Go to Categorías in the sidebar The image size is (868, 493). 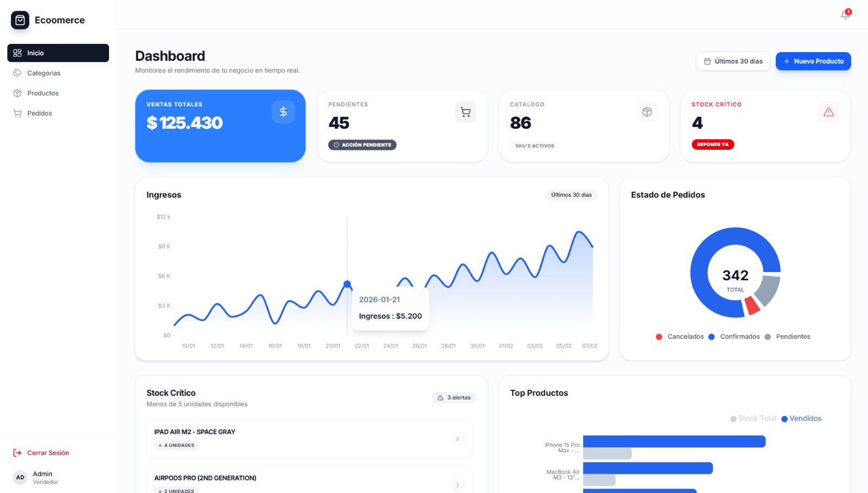[43, 73]
